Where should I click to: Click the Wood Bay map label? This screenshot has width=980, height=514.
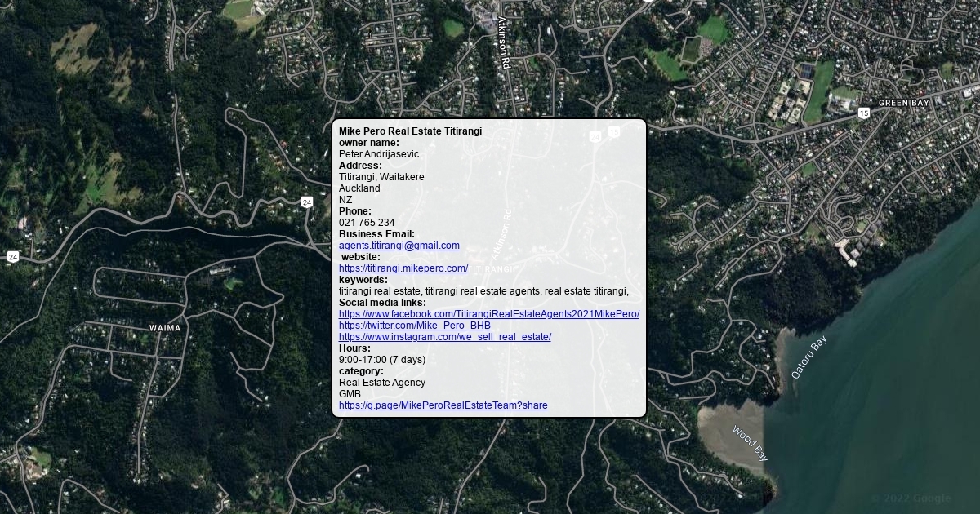coord(750,443)
